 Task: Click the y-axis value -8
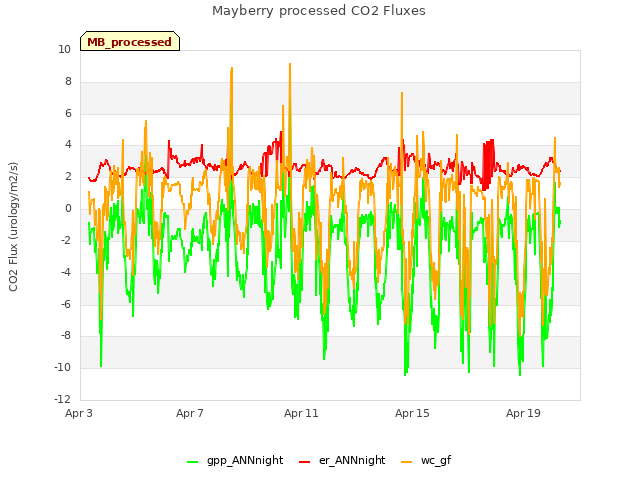pyautogui.click(x=66, y=336)
